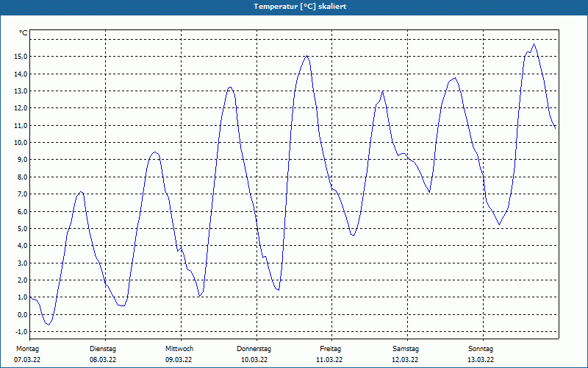Click the 9,0 y-axis value
The height and width of the screenshot is (368, 588).
(x=22, y=160)
